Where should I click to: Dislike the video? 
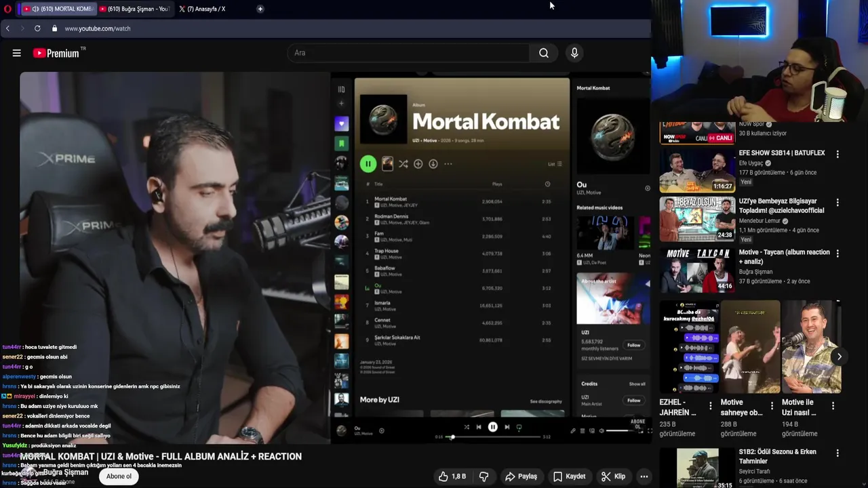pos(484,476)
